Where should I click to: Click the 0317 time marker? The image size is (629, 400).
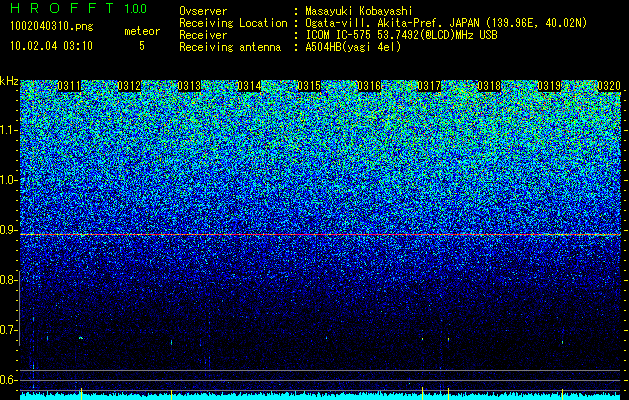[429, 86]
